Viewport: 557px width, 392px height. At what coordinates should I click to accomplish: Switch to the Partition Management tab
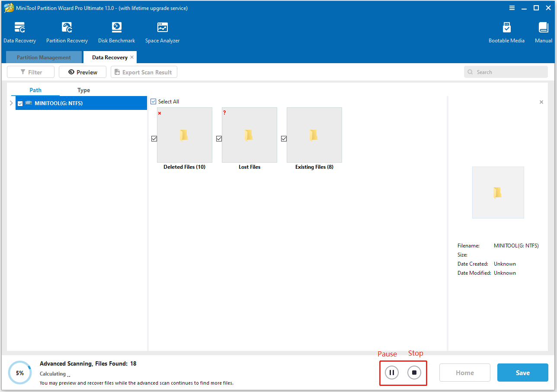(44, 58)
